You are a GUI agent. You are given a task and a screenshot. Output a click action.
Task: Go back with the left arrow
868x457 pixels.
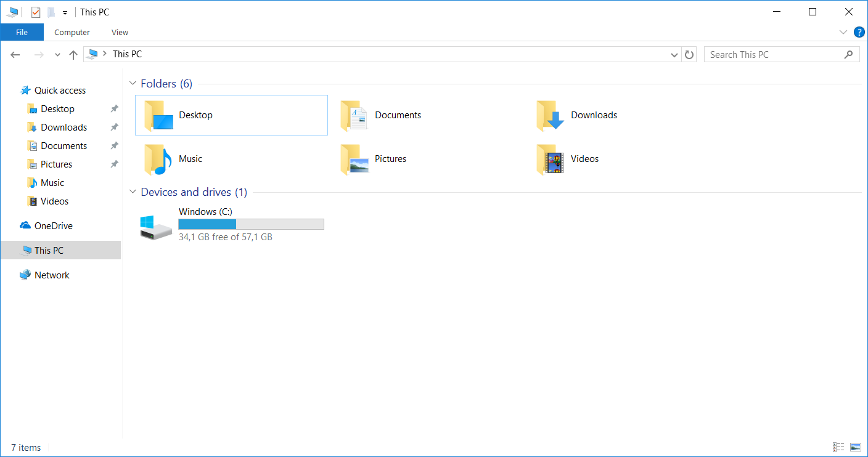(16, 55)
